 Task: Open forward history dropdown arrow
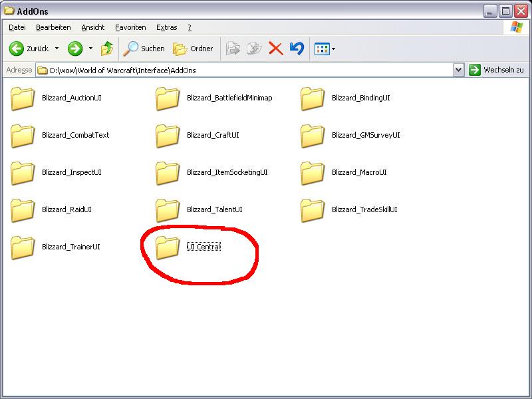[x=90, y=49]
